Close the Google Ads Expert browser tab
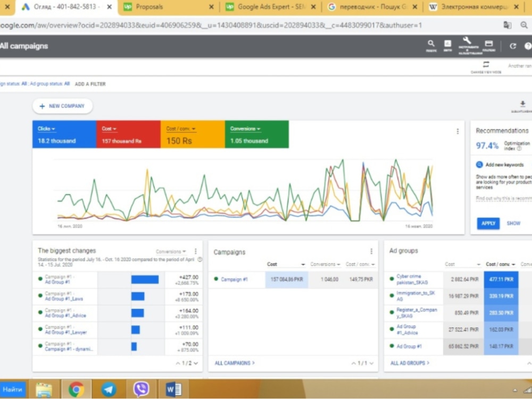The height and width of the screenshot is (399, 532). 313,7
